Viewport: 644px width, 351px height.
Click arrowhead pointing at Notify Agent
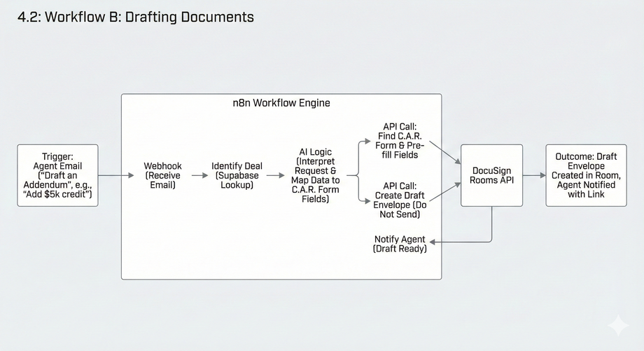(433, 242)
